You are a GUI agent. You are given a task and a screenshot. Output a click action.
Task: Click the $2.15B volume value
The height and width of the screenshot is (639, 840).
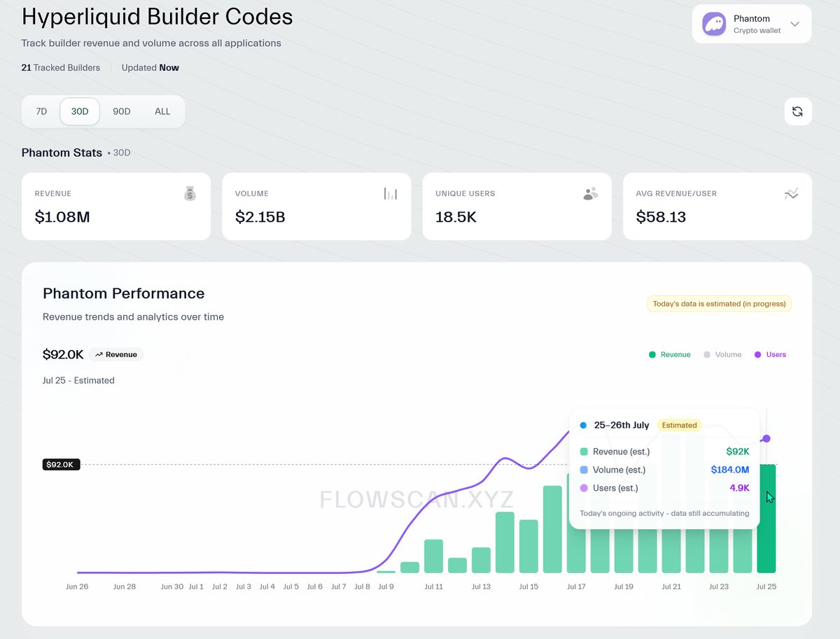pos(260,217)
